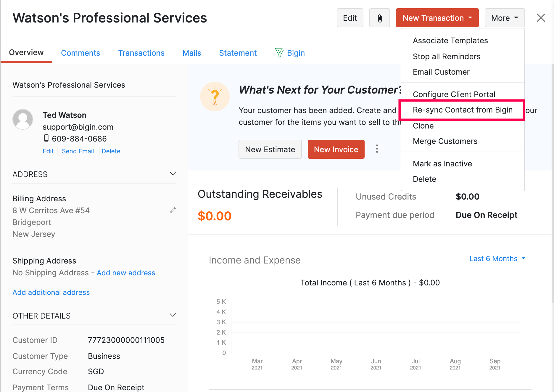Select Re-sync Contact from Bigin

[x=462, y=110]
